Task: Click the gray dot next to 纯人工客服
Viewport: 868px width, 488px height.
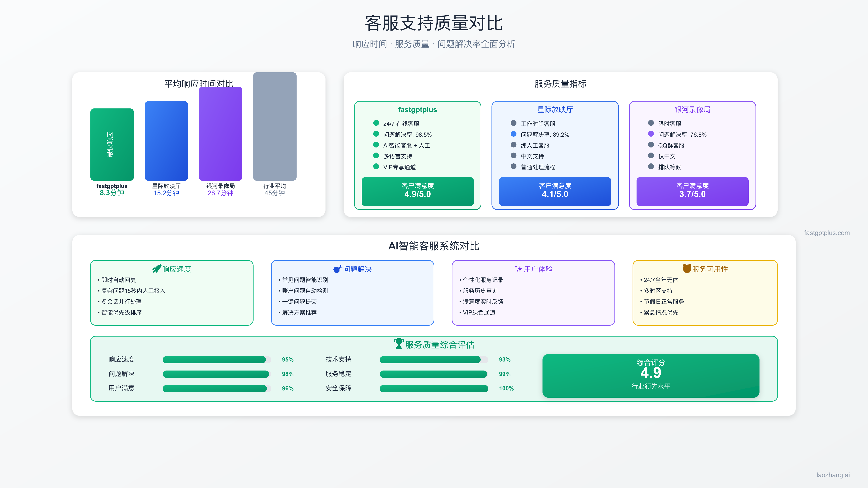Action: (514, 144)
